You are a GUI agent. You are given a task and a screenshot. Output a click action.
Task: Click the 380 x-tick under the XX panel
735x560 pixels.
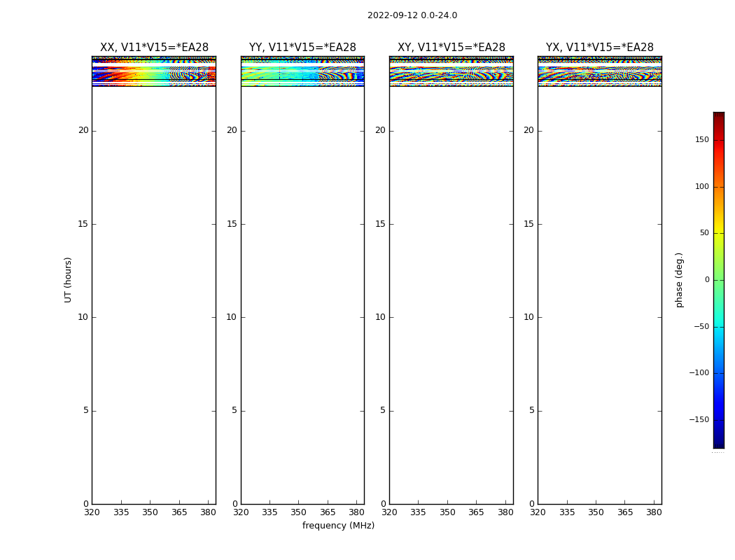208,512
